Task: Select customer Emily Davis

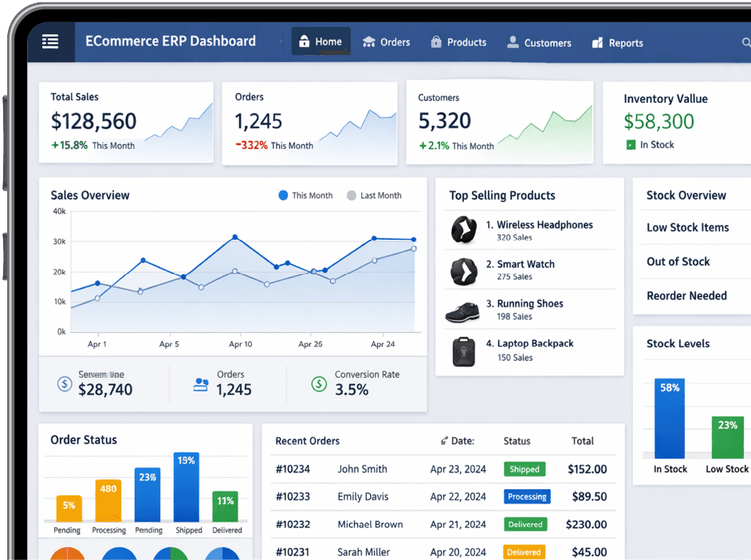Action: pos(363,496)
